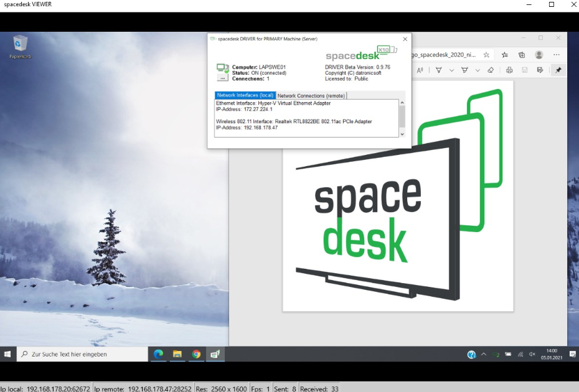Close the spacedesk DRIVER dialog
Viewport: 579px width, 392px height.
pyautogui.click(x=405, y=39)
